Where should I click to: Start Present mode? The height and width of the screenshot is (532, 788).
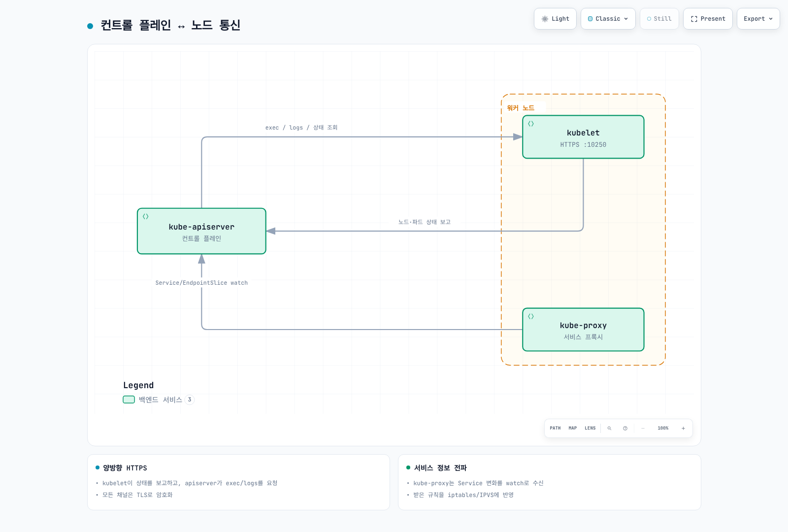click(708, 19)
